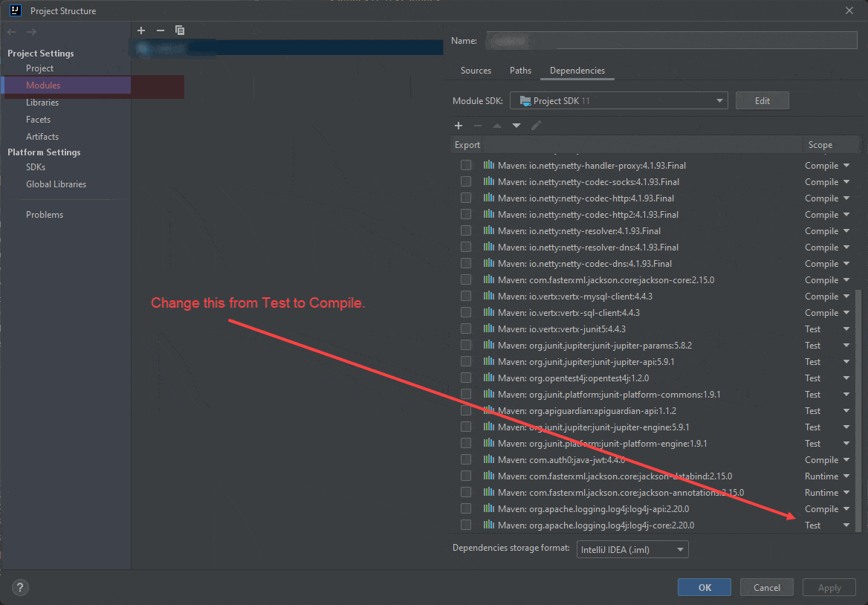Check export for junit-jupiter-api
The width and height of the screenshot is (868, 605).
click(x=466, y=361)
